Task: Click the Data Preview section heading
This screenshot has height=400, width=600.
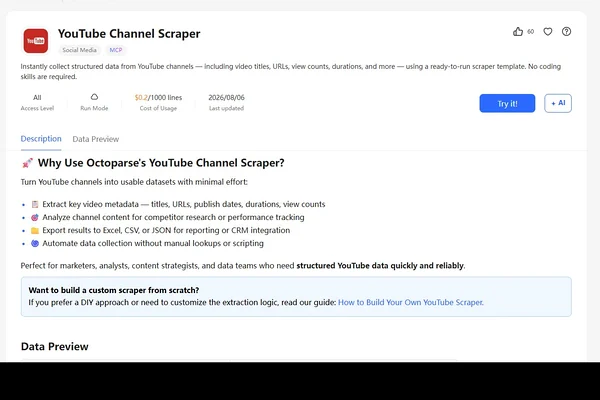Action: click(55, 347)
